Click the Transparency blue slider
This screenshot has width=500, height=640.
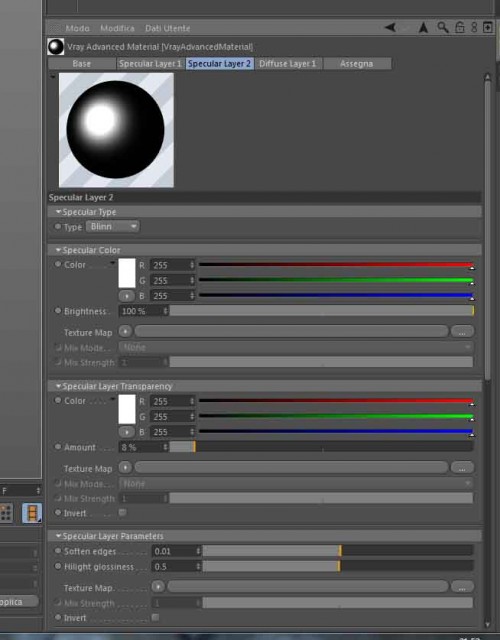click(x=336, y=432)
